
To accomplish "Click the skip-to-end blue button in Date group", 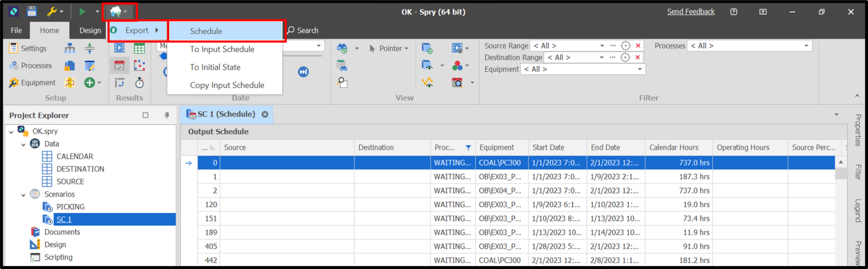I will coord(303,72).
